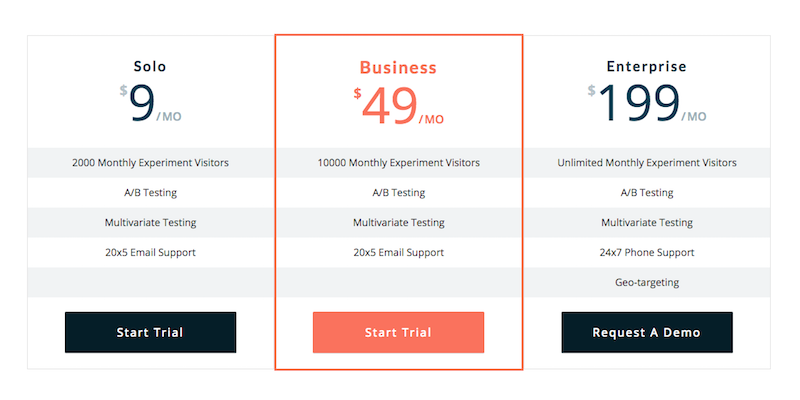Select 24x7 Phone Support feature

(x=646, y=252)
